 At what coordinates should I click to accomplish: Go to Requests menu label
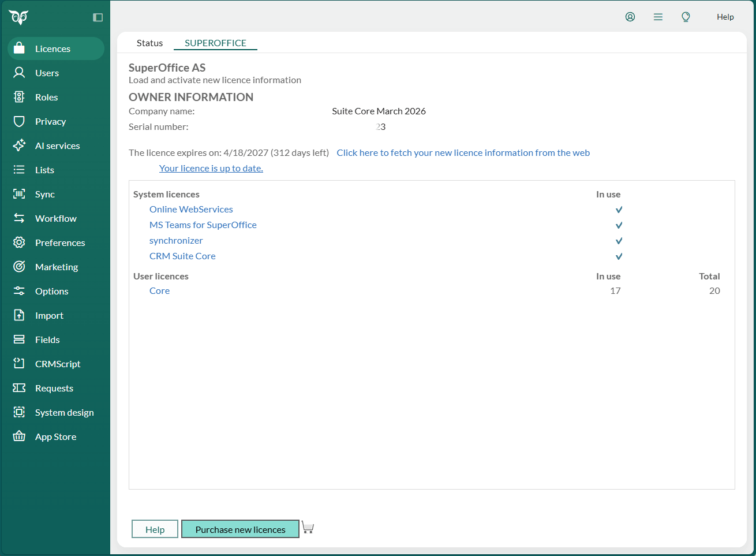[54, 388]
